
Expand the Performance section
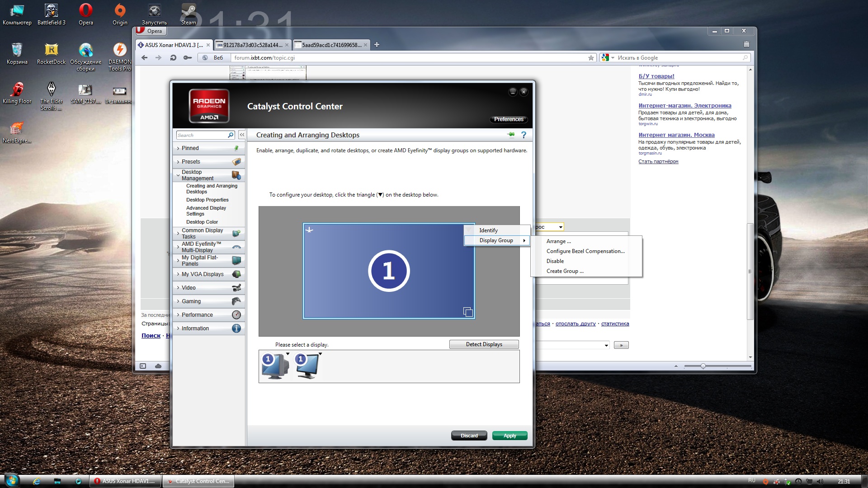tap(209, 315)
